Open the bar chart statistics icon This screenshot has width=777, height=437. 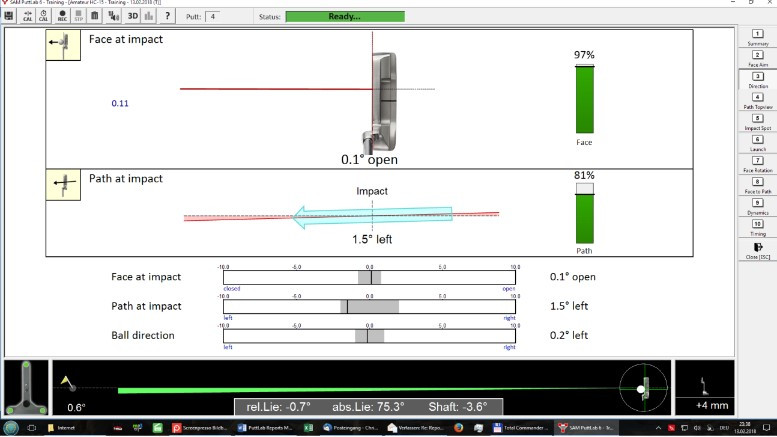(148, 17)
